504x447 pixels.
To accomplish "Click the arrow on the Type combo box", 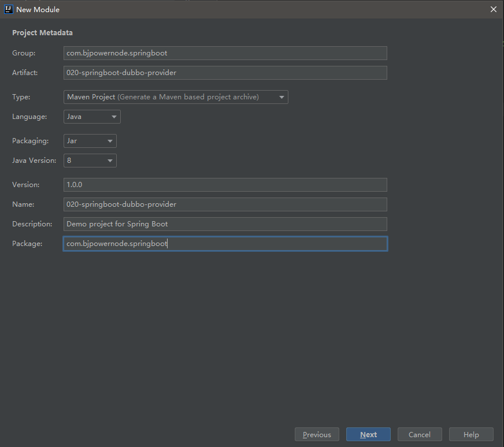I will (281, 97).
